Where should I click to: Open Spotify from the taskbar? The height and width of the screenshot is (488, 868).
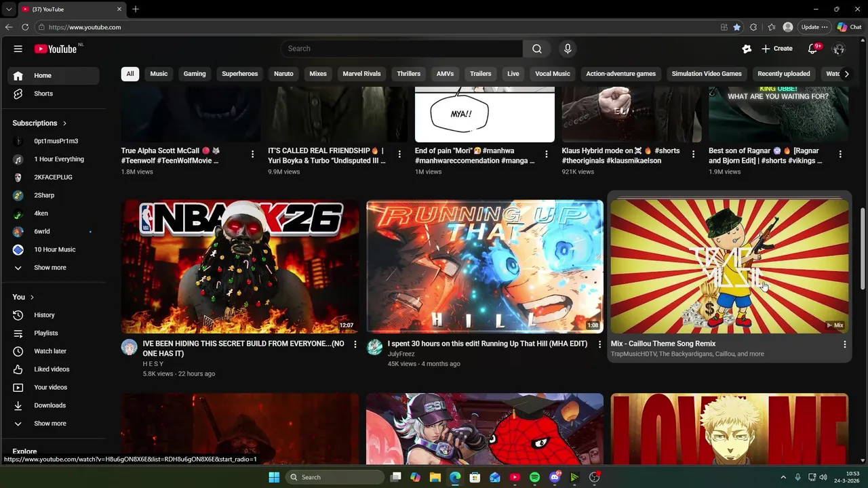[x=534, y=477]
